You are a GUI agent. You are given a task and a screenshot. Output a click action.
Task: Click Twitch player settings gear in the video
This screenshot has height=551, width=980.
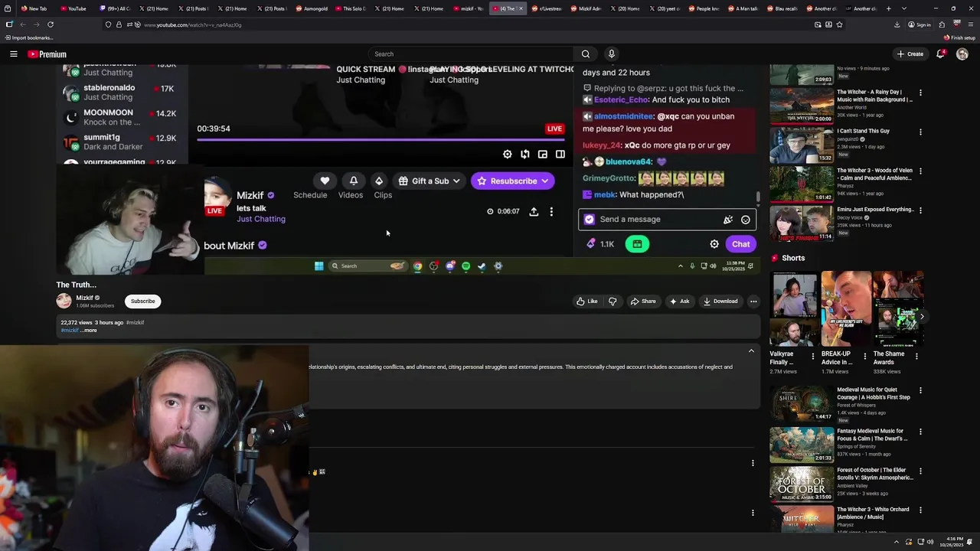[x=507, y=155]
